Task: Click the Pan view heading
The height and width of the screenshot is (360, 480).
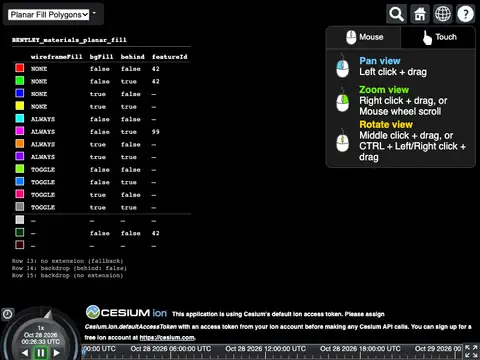Action: (380, 61)
